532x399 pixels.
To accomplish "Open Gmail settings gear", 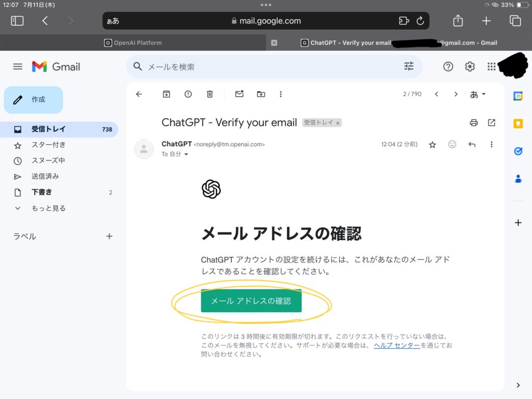I will (470, 66).
